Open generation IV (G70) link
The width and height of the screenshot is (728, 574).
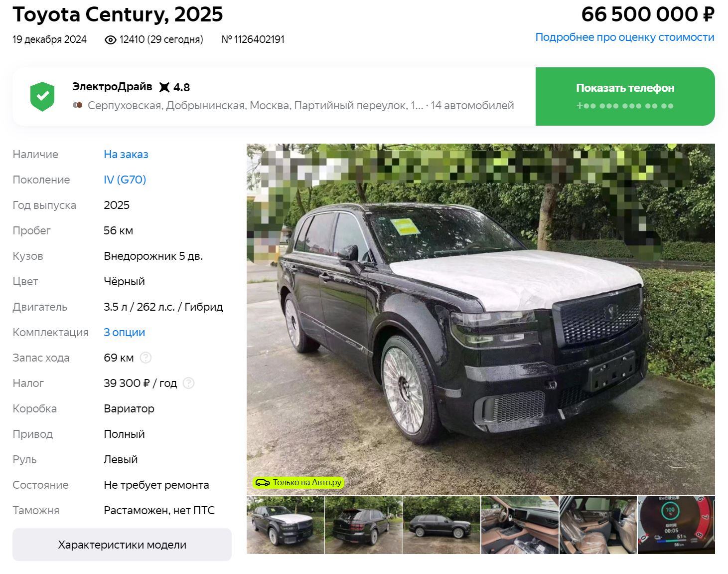click(125, 180)
